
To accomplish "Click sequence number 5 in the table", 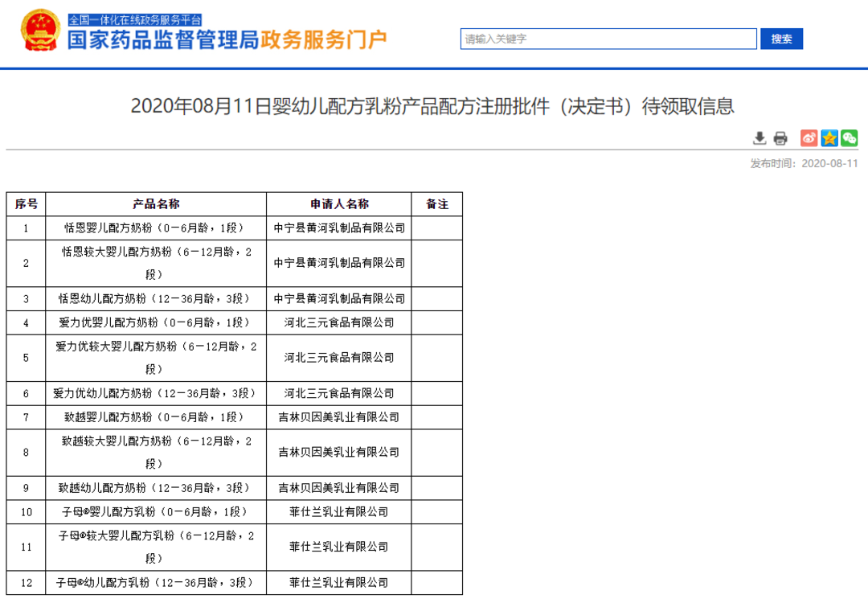I will pyautogui.click(x=26, y=358).
